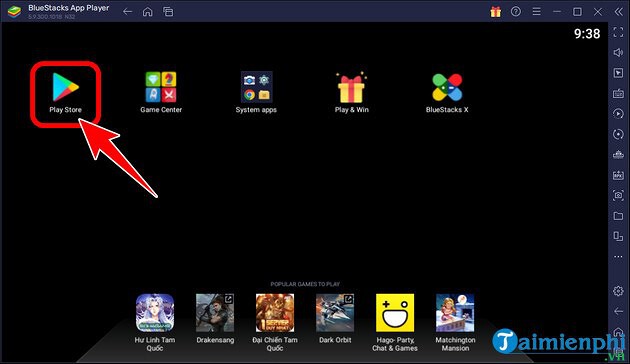Open the multi-instance manager sidebar icon

pyautogui.click(x=618, y=155)
